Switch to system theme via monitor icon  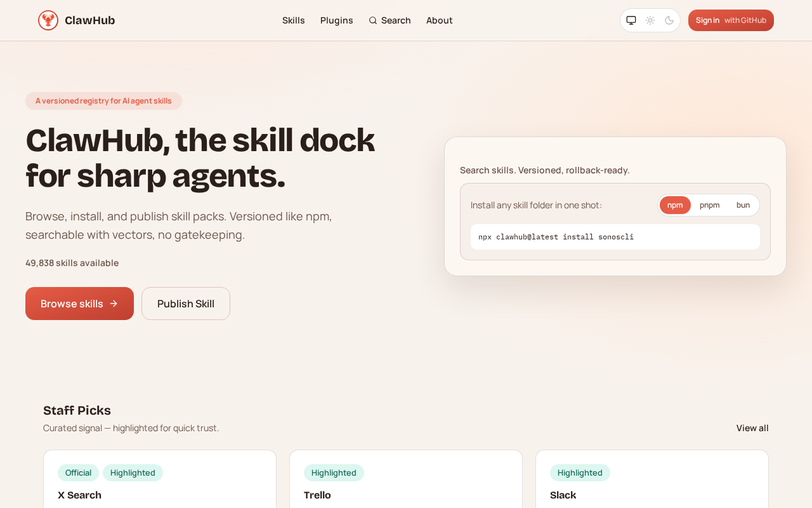631,20
